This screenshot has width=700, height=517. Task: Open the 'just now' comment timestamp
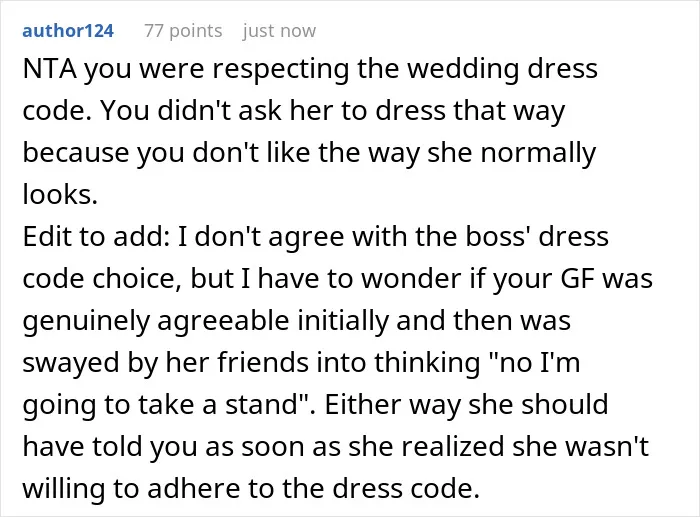click(x=279, y=31)
